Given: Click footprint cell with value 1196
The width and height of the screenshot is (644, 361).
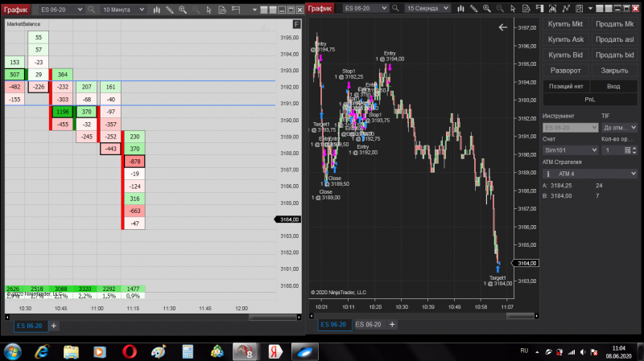Looking at the screenshot, I should pos(63,112).
